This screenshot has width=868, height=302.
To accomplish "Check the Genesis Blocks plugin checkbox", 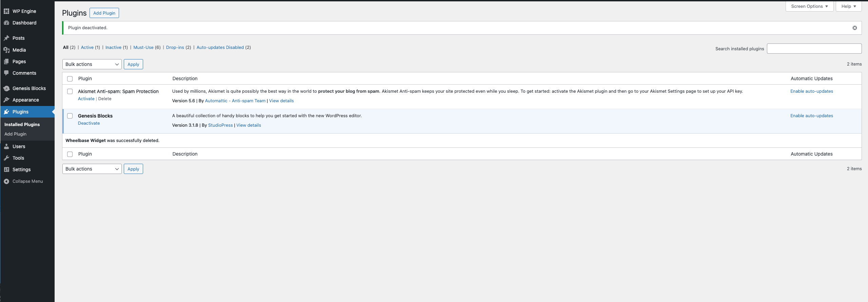I will point(70,116).
